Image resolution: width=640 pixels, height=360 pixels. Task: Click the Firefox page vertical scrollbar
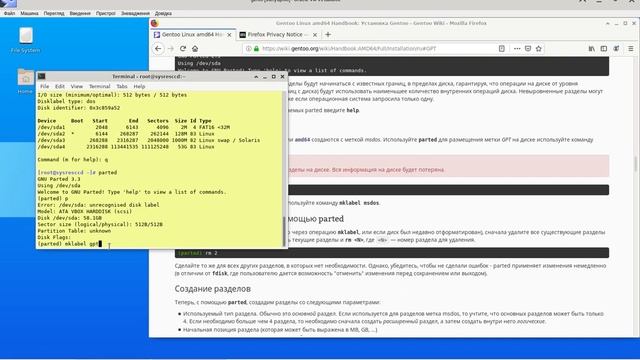point(636,163)
